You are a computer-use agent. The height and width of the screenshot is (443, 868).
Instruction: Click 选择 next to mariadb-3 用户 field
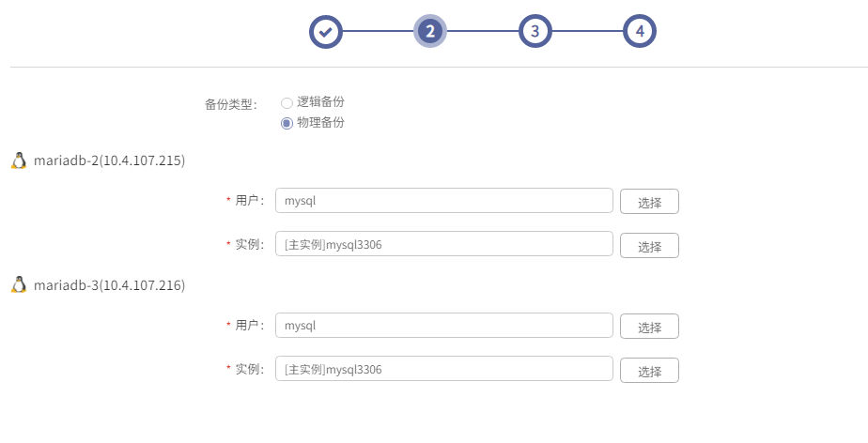click(x=649, y=327)
